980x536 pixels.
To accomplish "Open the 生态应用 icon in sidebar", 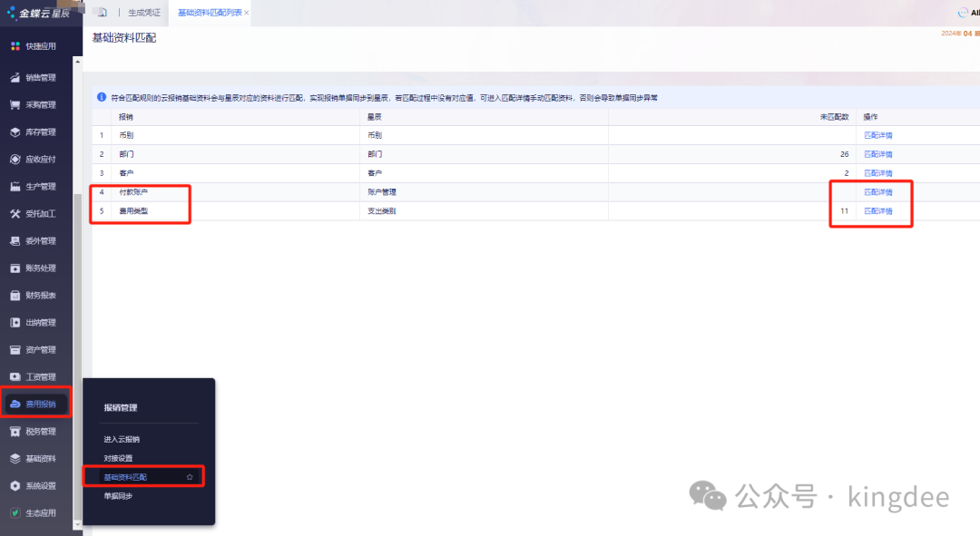I will pyautogui.click(x=15, y=513).
